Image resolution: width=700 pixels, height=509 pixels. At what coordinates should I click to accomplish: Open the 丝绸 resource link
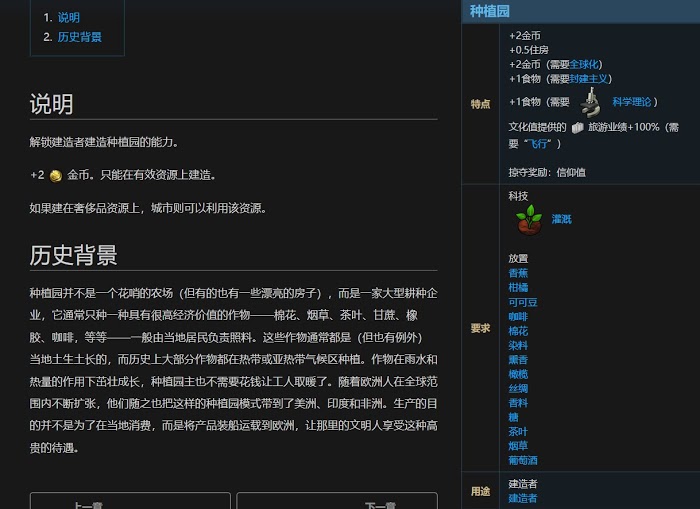point(518,388)
